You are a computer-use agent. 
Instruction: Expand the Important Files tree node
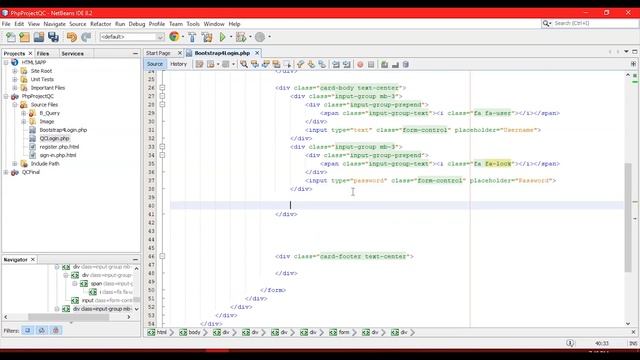pyautogui.click(x=15, y=88)
